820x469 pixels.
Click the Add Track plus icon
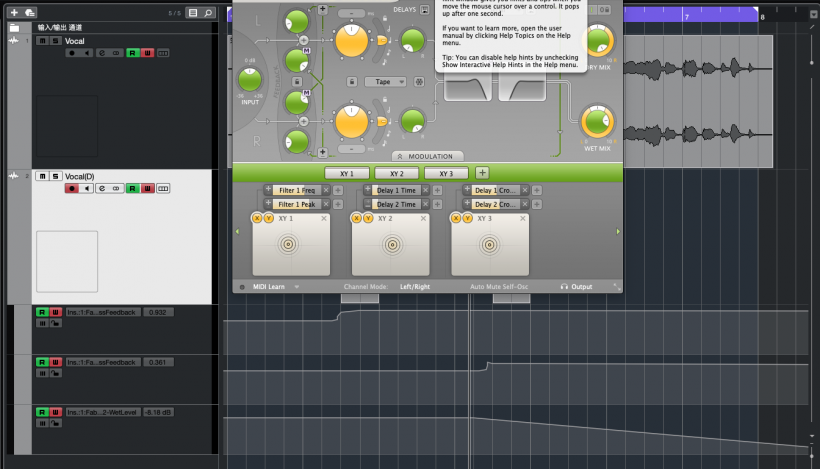[x=14, y=12]
